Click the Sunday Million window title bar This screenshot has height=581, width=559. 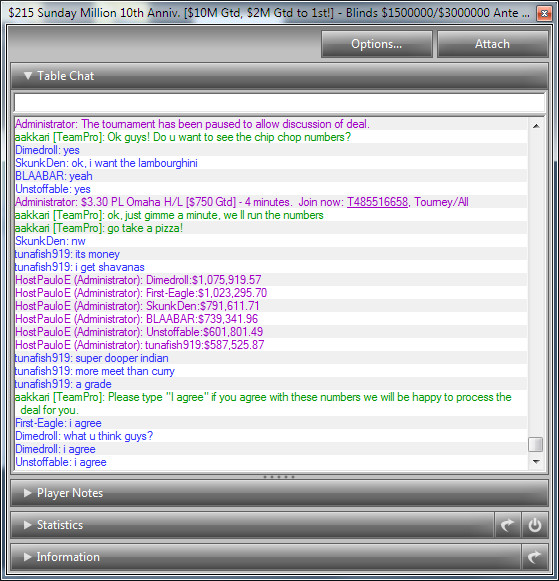(x=269, y=13)
